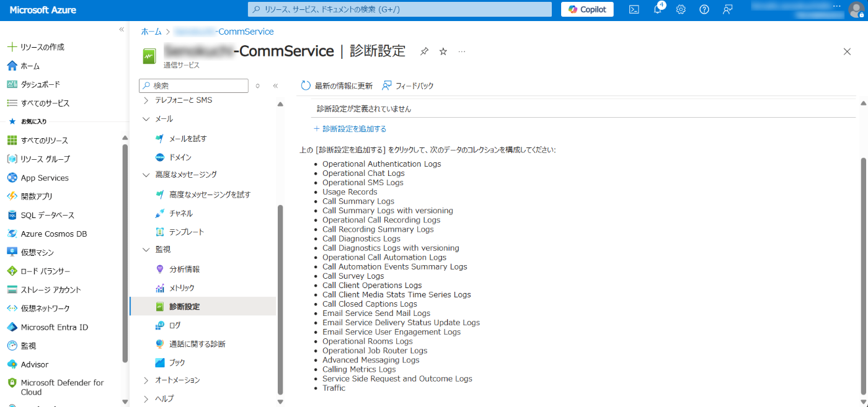Image resolution: width=868 pixels, height=407 pixels.
Task: Open the help question mark icon
Action: click(704, 9)
